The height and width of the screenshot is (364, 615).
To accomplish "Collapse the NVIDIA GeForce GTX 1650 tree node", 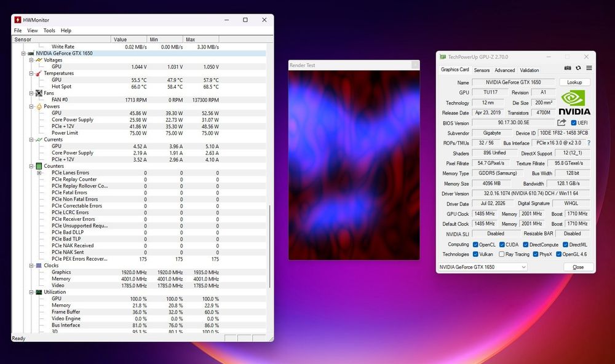I will [23, 53].
